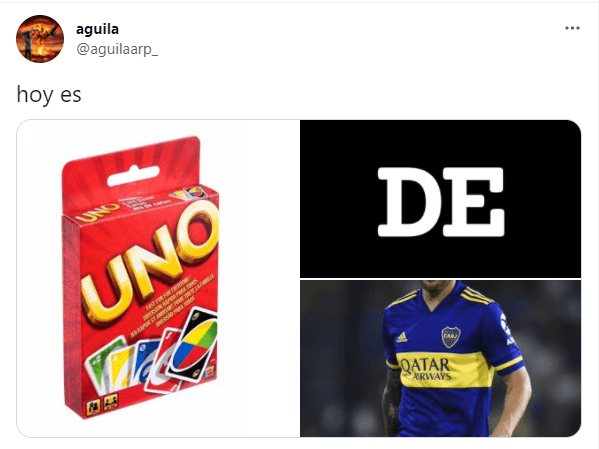The width and height of the screenshot is (599, 449).
Task: Click the Qatar Airways sponsor text
Action: (426, 369)
